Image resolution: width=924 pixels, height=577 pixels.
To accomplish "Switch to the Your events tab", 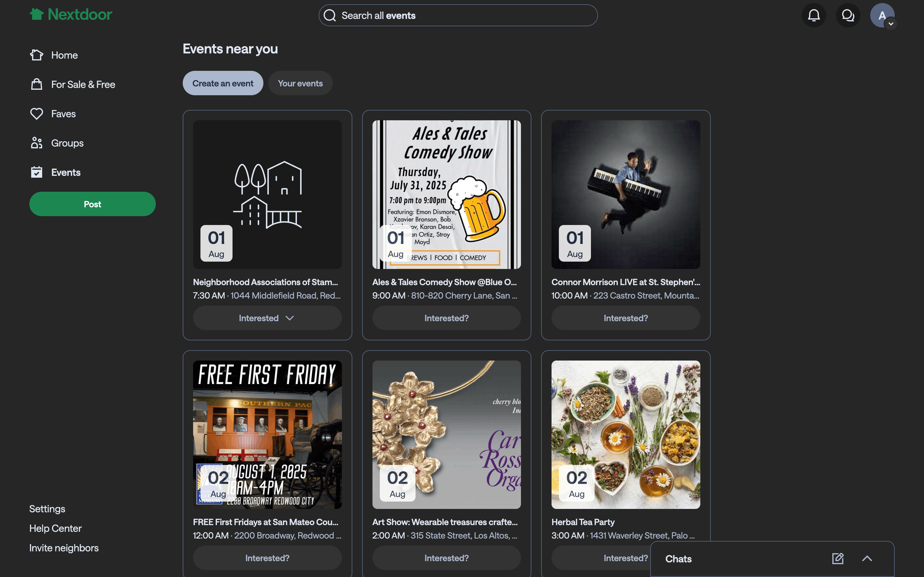I will (x=300, y=83).
